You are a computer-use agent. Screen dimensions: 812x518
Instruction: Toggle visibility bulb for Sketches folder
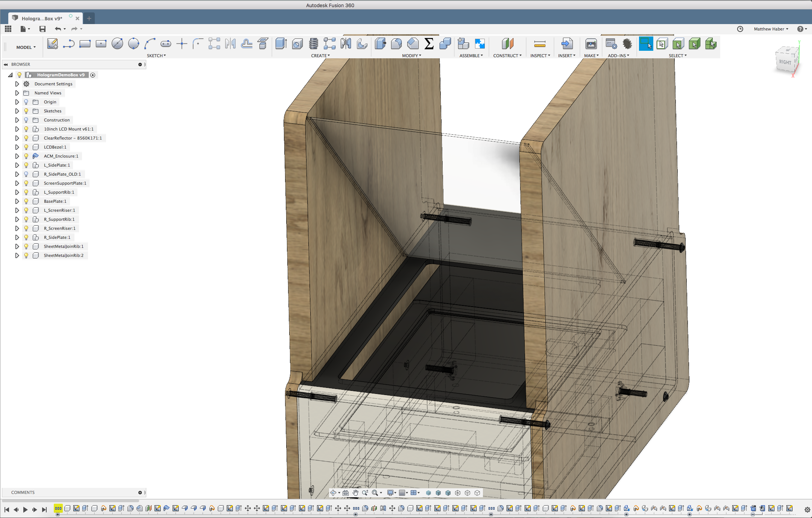[26, 111]
